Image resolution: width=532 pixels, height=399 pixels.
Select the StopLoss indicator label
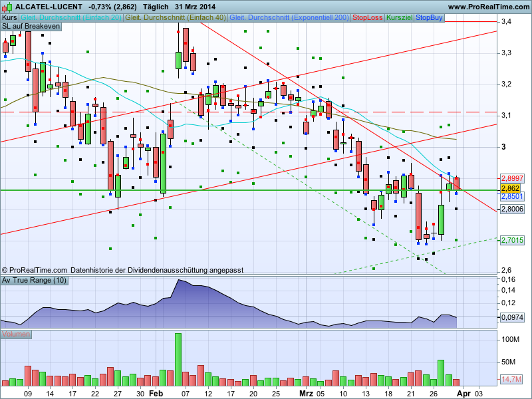368,18
